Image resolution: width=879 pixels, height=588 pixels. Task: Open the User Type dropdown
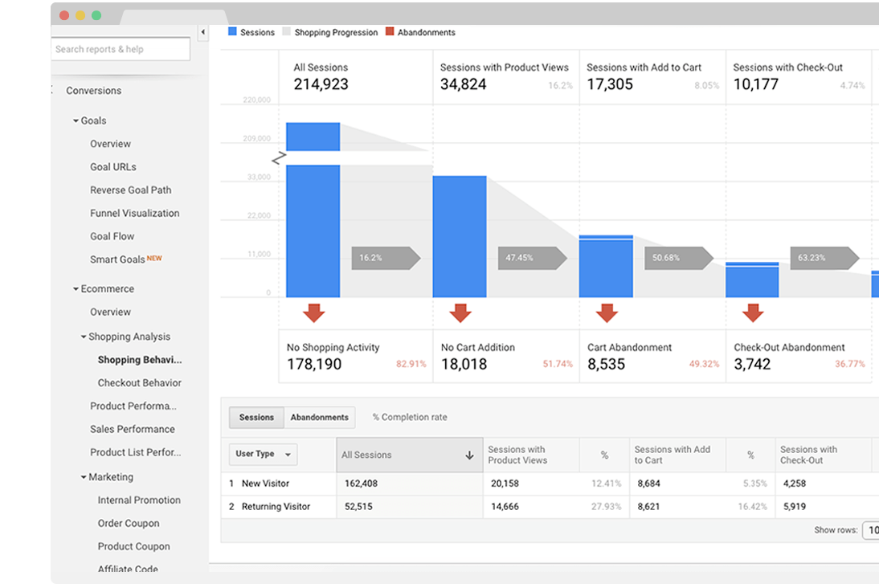[263, 454]
